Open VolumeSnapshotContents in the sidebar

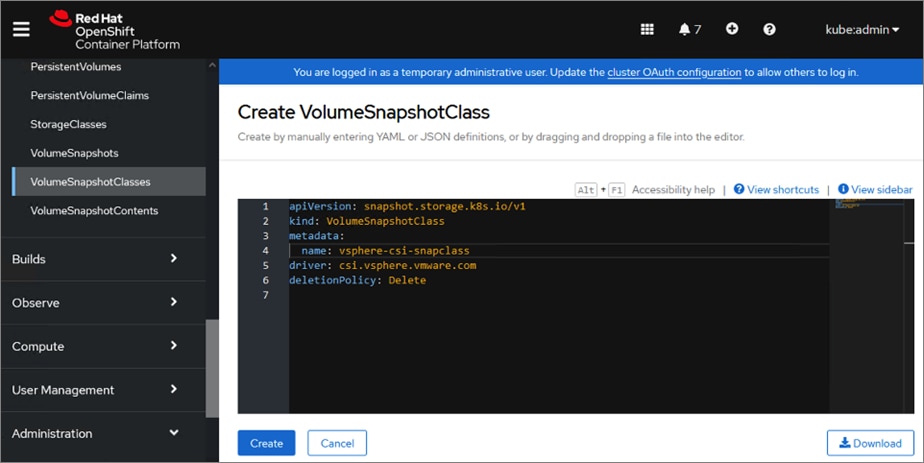tap(94, 211)
